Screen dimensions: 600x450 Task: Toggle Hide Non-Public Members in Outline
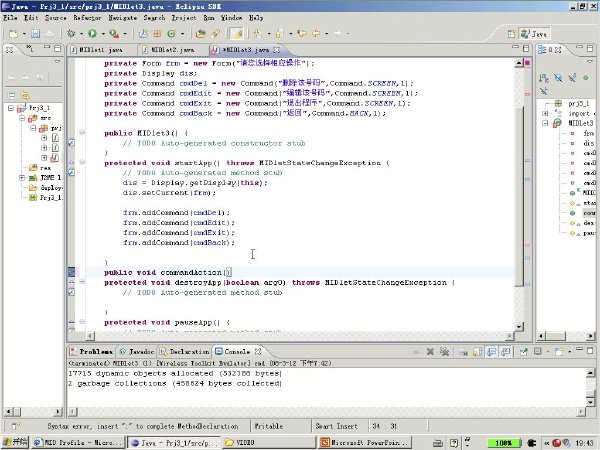point(586,78)
